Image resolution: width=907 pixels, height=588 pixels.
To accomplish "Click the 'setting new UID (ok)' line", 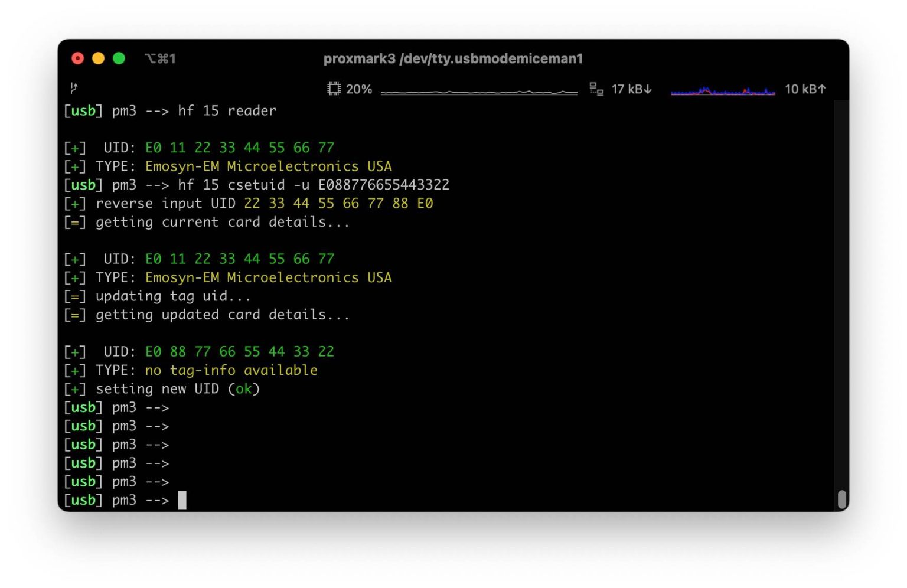I will click(177, 389).
